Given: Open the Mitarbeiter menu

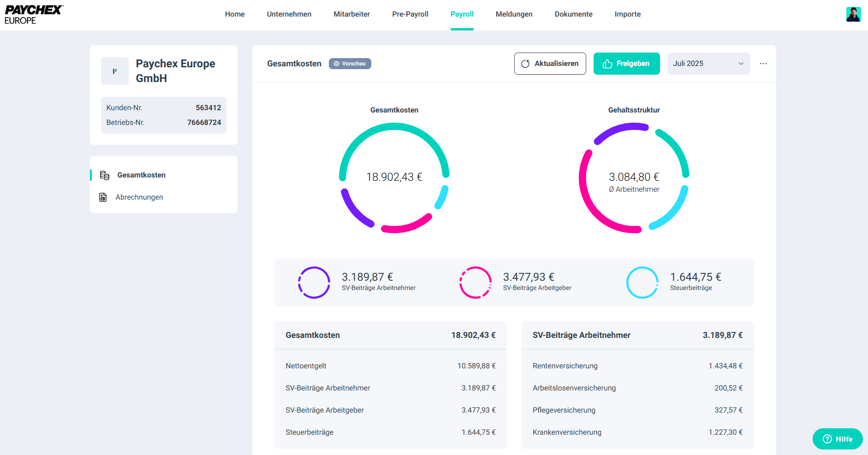Looking at the screenshot, I should point(351,14).
